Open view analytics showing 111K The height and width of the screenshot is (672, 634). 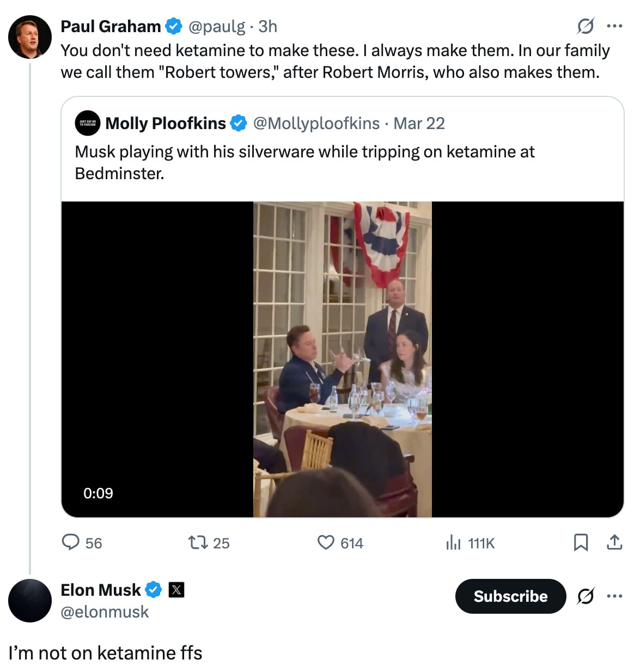(453, 542)
